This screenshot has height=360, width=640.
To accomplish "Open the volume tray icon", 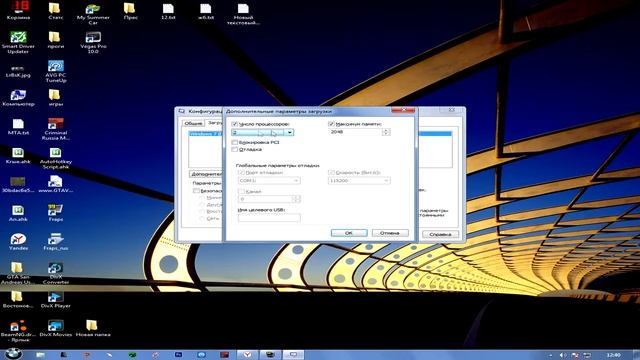I will pos(562,355).
